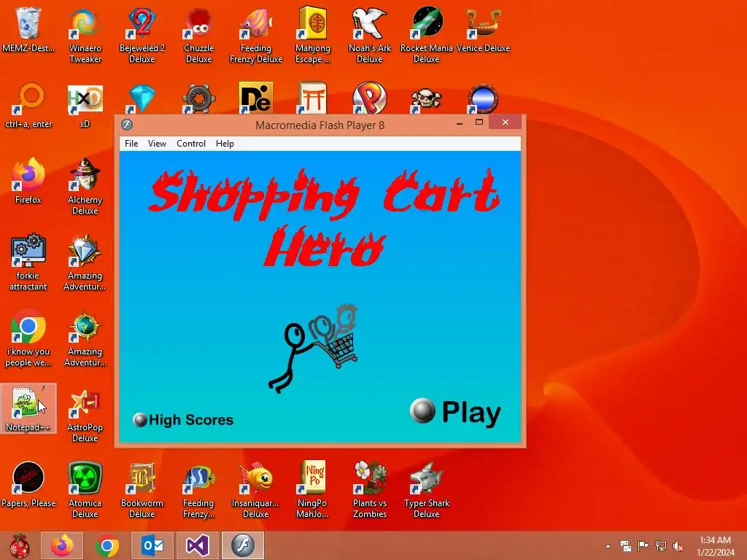Select the blue porthole orb desktop icon
The width and height of the screenshot is (747, 560).
click(483, 98)
